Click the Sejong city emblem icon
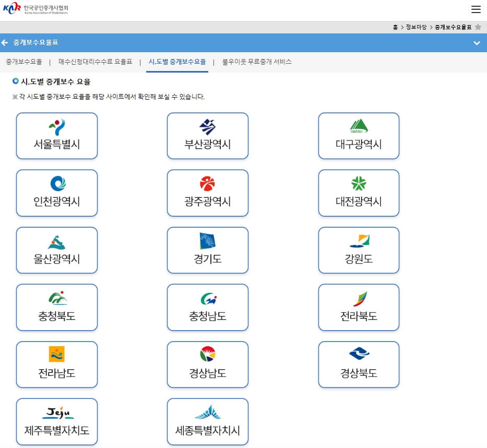 [x=207, y=412]
